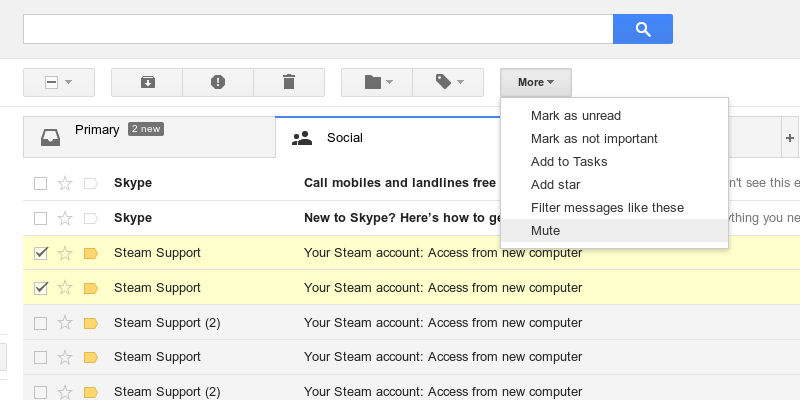
Task: Report selected messages as spam
Action: pos(218,82)
